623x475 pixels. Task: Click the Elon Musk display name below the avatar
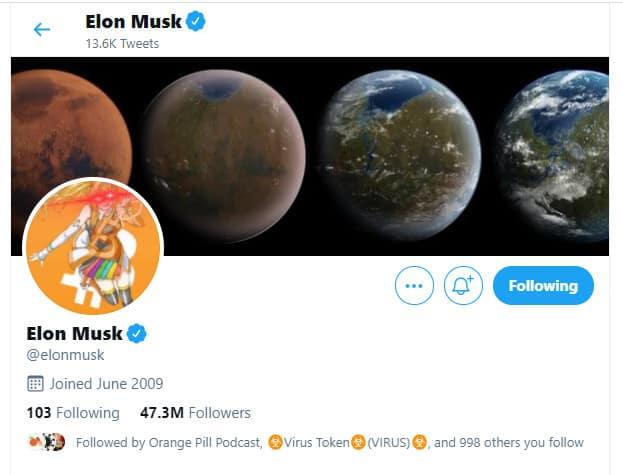[x=75, y=333]
